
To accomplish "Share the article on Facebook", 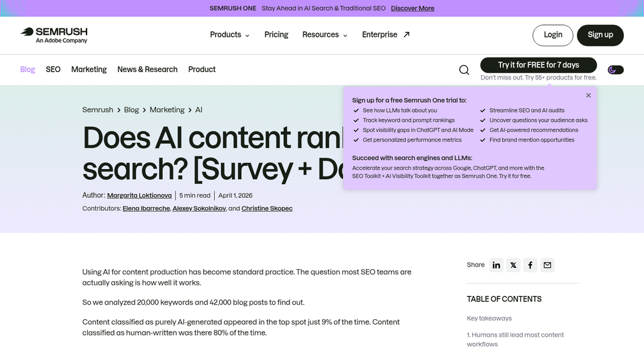I will click(530, 265).
